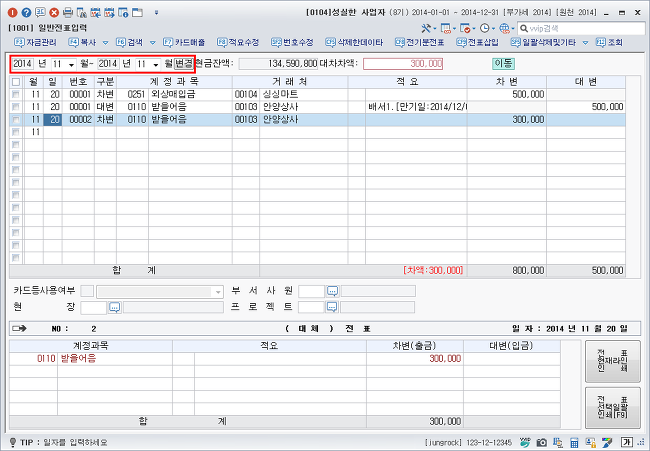650x451 pixels.
Task: Open the 카드등사용여부 combo box
Action: pyautogui.click(x=160, y=292)
